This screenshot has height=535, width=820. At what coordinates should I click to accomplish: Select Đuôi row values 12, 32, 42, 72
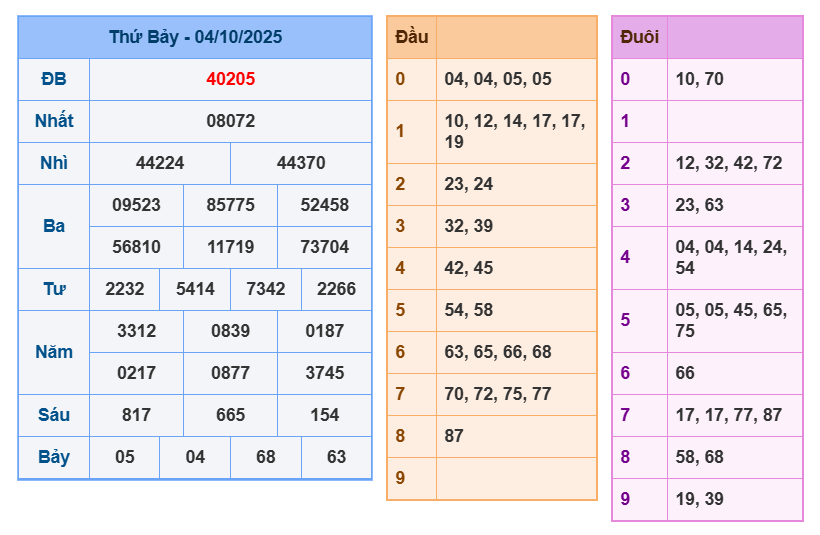729,163
